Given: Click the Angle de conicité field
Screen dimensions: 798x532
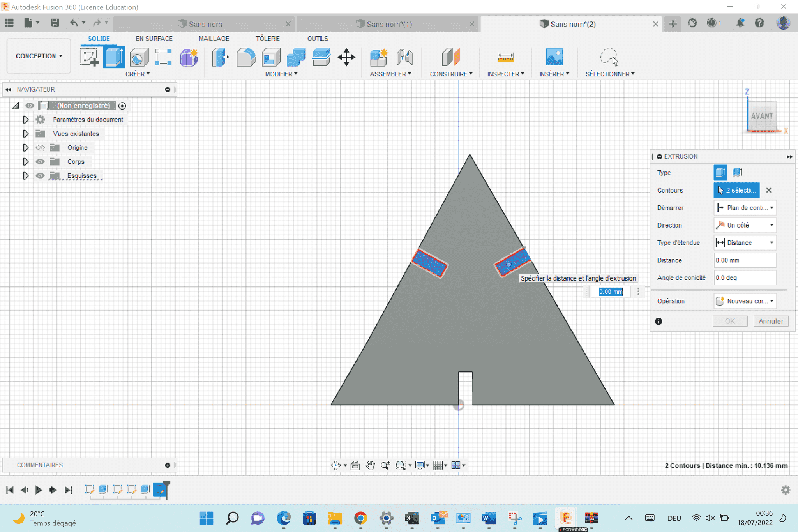Looking at the screenshot, I should click(744, 278).
